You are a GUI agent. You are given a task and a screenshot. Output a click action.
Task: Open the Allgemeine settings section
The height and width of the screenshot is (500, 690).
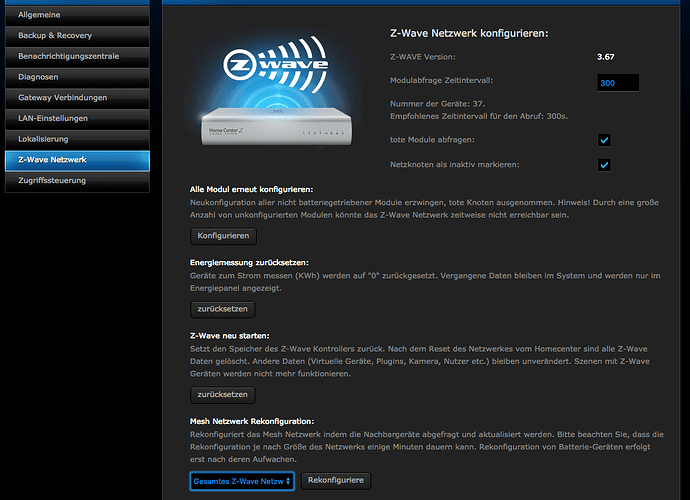click(77, 15)
